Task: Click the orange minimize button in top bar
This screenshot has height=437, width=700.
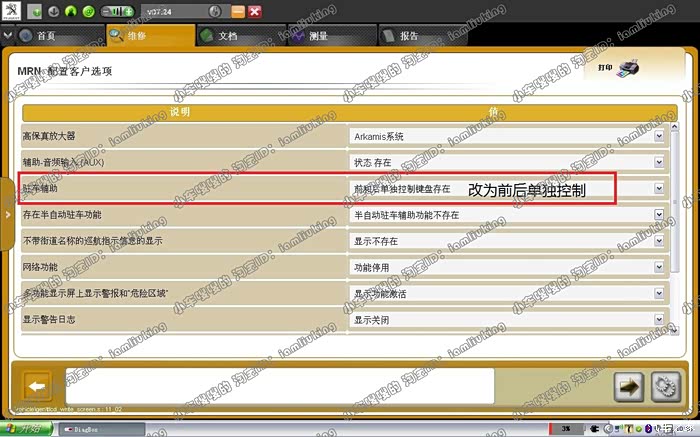Action: (237, 12)
